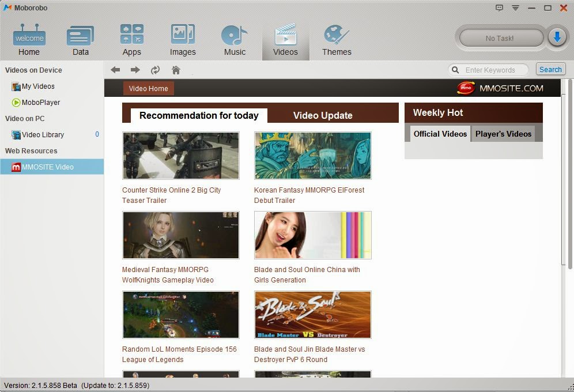Click the Weekly Hot header
574x392 pixels.
tap(474, 113)
